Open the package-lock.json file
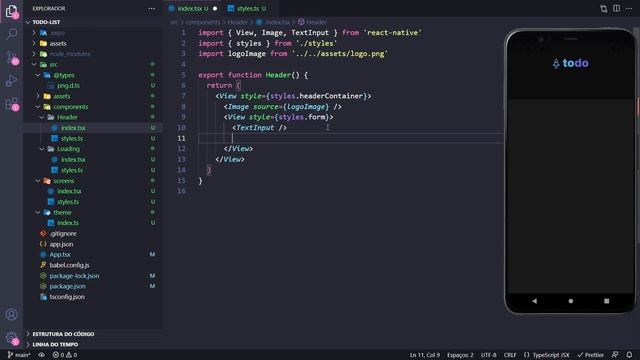The height and width of the screenshot is (360, 640). pos(74,276)
